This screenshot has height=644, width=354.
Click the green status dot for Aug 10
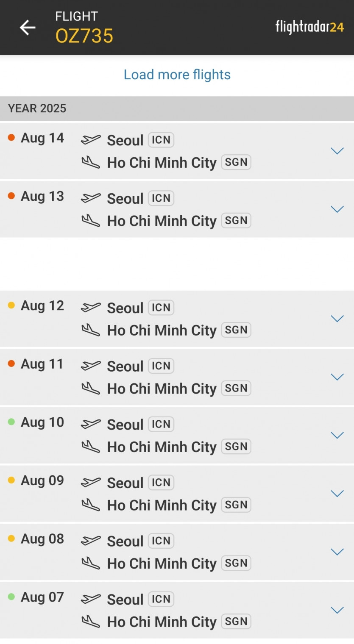coord(11,422)
